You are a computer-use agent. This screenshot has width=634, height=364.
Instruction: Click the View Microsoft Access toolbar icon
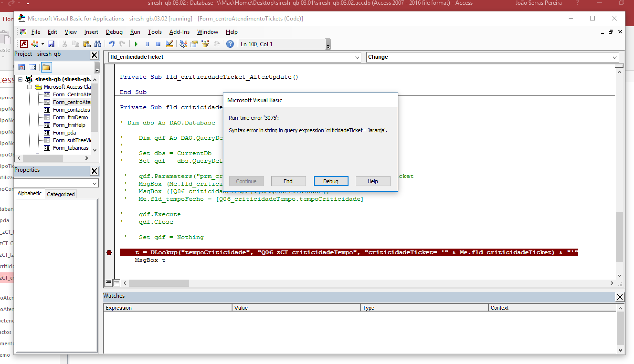[x=24, y=44]
